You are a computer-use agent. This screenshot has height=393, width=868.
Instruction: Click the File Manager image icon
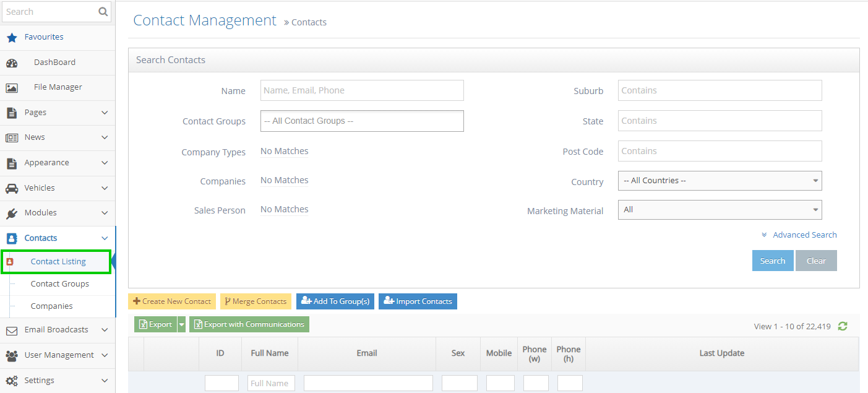pos(12,87)
